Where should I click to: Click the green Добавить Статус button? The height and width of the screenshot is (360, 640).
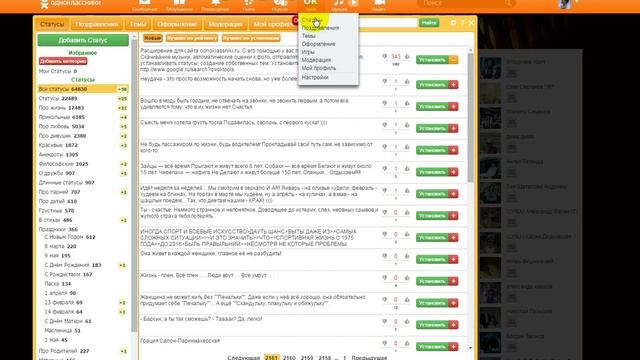point(83,40)
